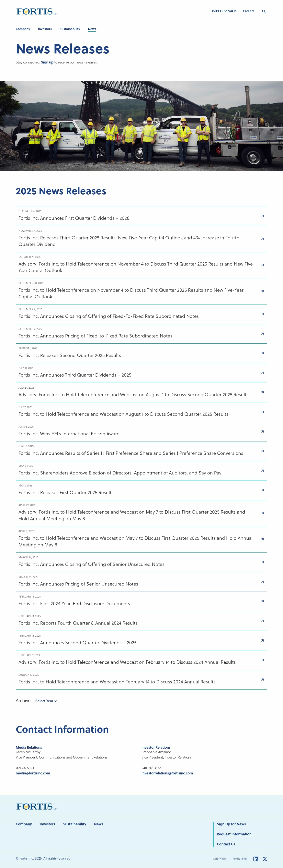Open the X social icon in footer

tap(265, 859)
